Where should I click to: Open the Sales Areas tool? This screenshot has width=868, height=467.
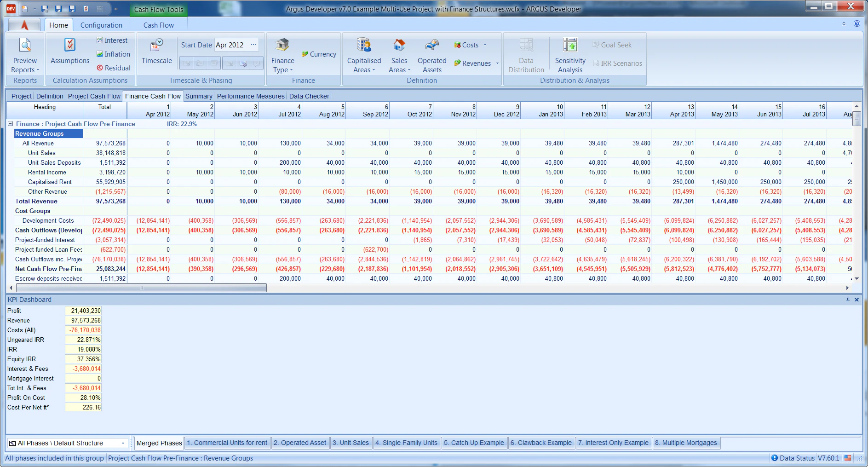click(398, 55)
